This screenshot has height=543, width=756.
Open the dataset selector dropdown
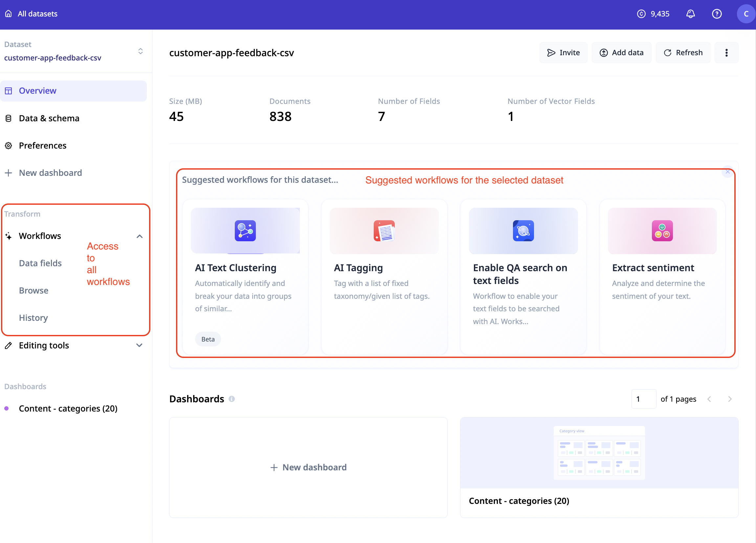point(140,51)
